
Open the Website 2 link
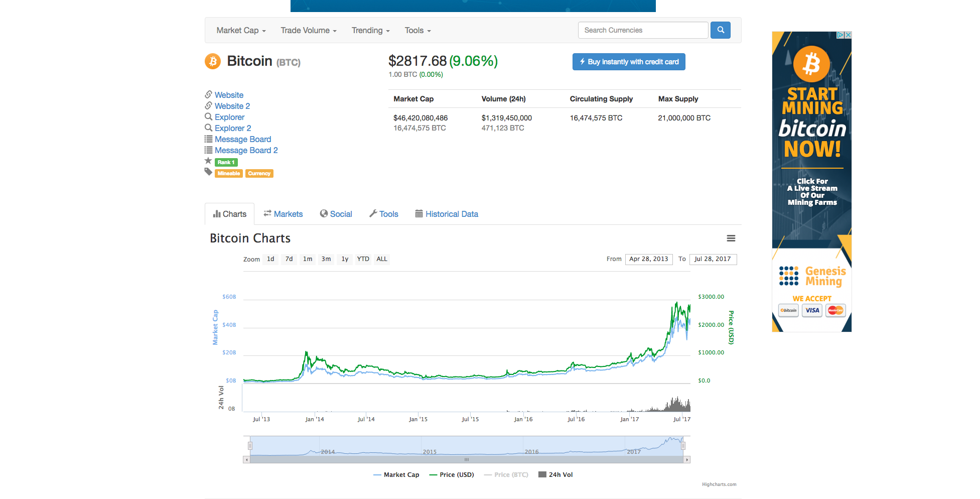(232, 106)
